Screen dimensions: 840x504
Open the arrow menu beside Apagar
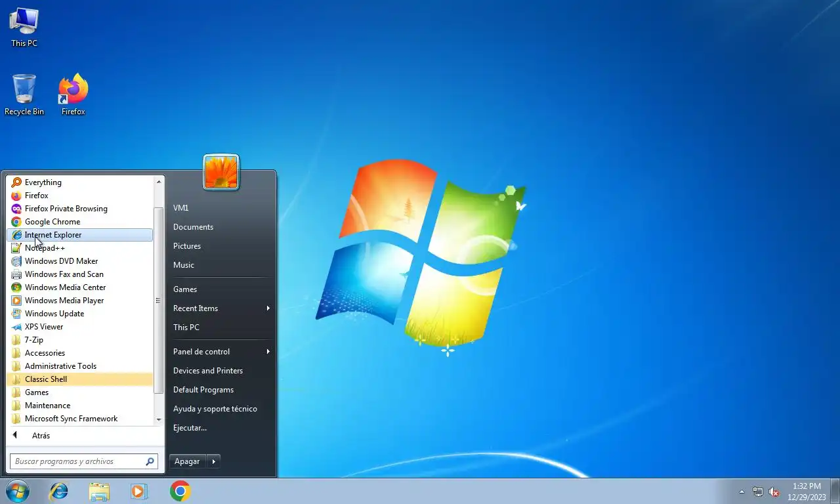pyautogui.click(x=213, y=461)
